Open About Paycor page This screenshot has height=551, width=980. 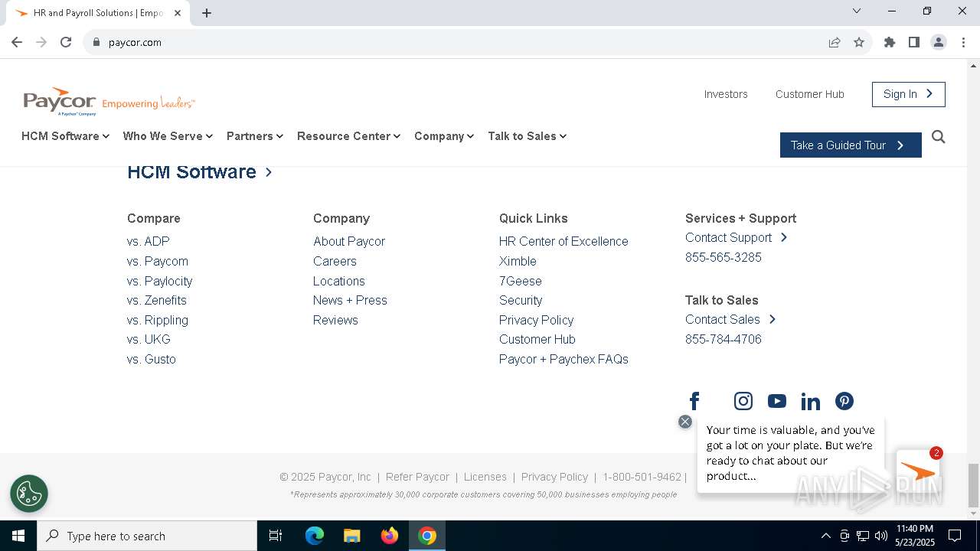point(349,241)
